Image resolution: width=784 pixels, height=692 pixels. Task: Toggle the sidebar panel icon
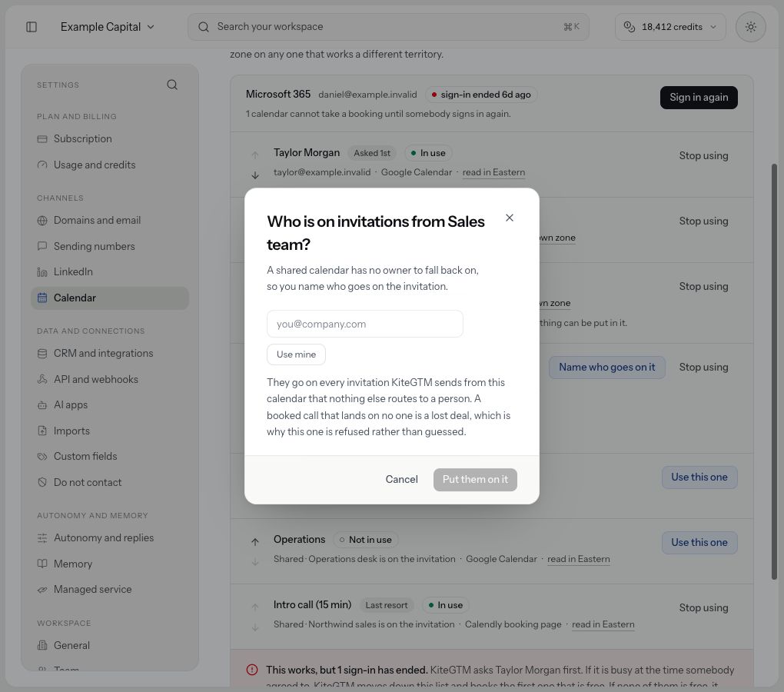[32, 27]
